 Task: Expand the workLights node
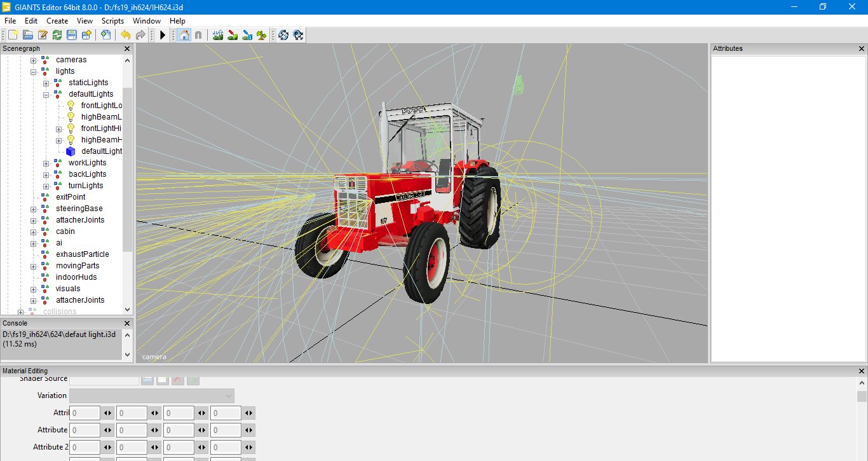46,163
